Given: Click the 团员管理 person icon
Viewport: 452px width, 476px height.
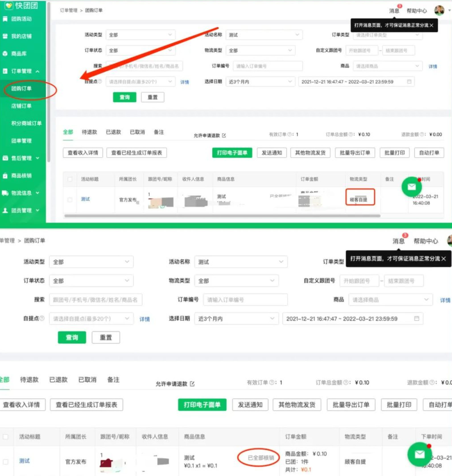Looking at the screenshot, I should [x=5, y=210].
